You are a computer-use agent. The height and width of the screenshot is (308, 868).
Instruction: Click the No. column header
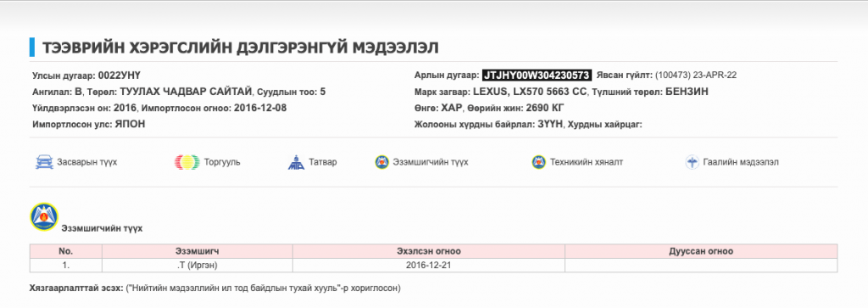pyautogui.click(x=66, y=251)
